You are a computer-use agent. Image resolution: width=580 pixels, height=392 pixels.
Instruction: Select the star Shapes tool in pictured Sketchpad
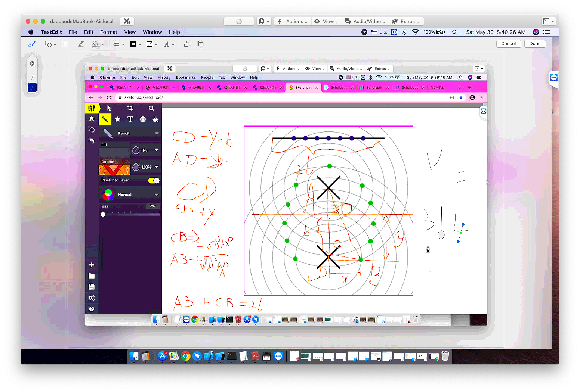[118, 119]
